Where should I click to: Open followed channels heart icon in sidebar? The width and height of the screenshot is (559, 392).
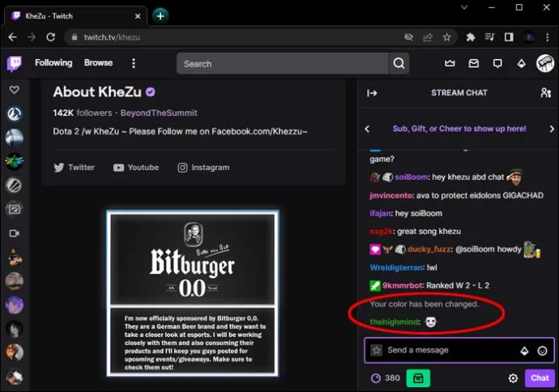(15, 90)
